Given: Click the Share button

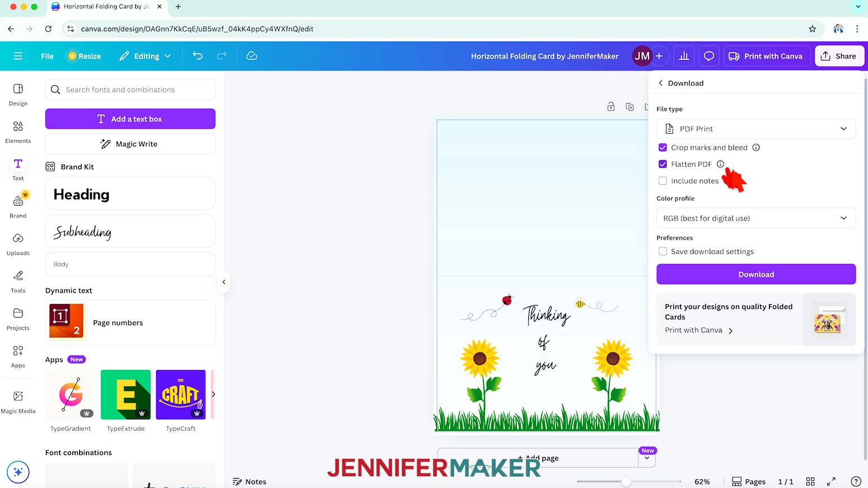Looking at the screenshot, I should pyautogui.click(x=839, y=56).
